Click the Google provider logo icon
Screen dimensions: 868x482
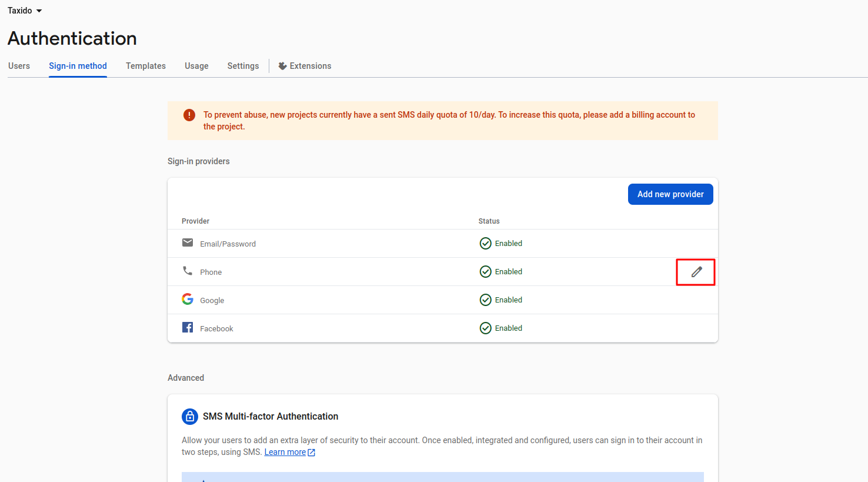coord(187,299)
